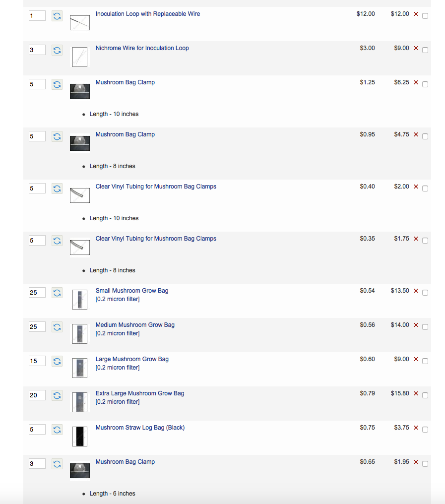The width and height of the screenshot is (445, 504).
Task: Click Nichrome Wire product thumbnail
Action: (x=79, y=57)
